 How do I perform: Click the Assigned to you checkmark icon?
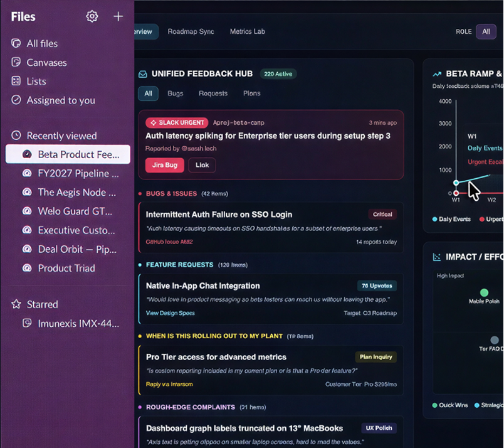point(16,100)
